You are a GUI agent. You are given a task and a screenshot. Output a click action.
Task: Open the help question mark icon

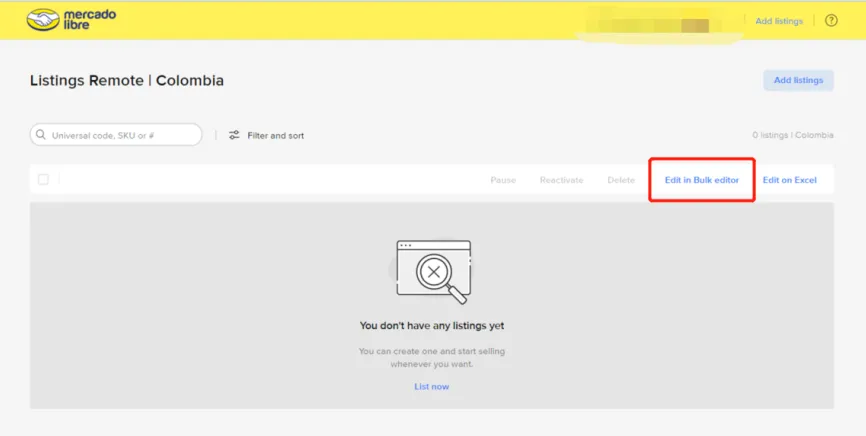coord(831,21)
